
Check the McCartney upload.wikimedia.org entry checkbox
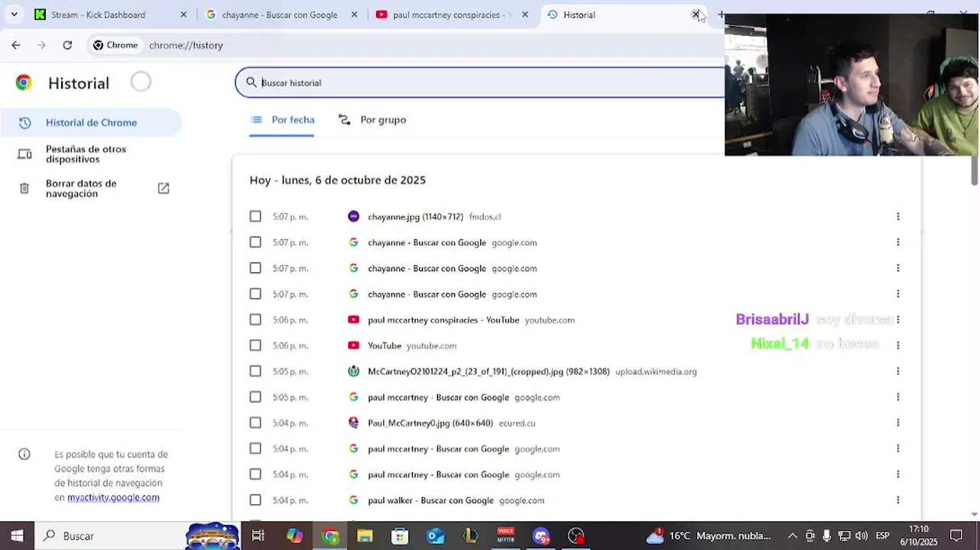pos(255,371)
